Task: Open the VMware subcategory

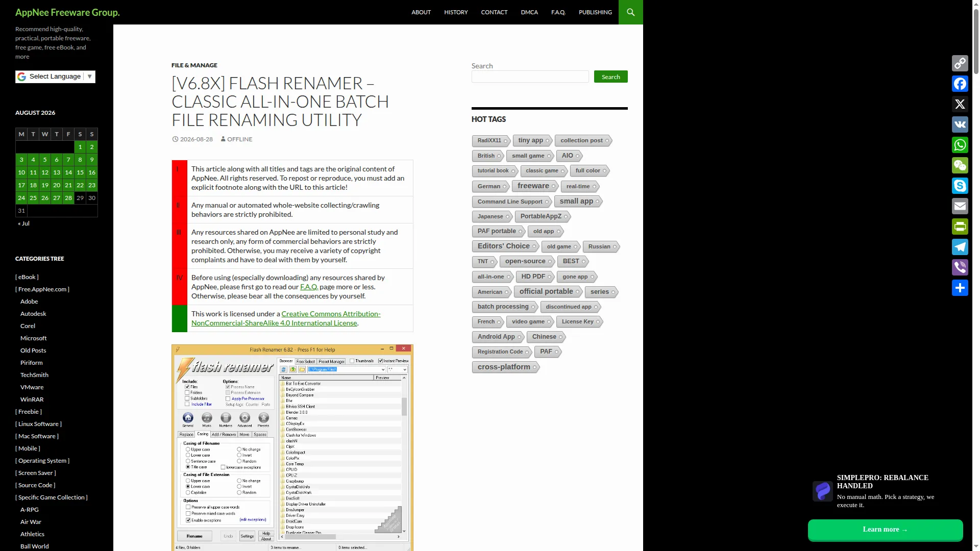Action: (32, 387)
